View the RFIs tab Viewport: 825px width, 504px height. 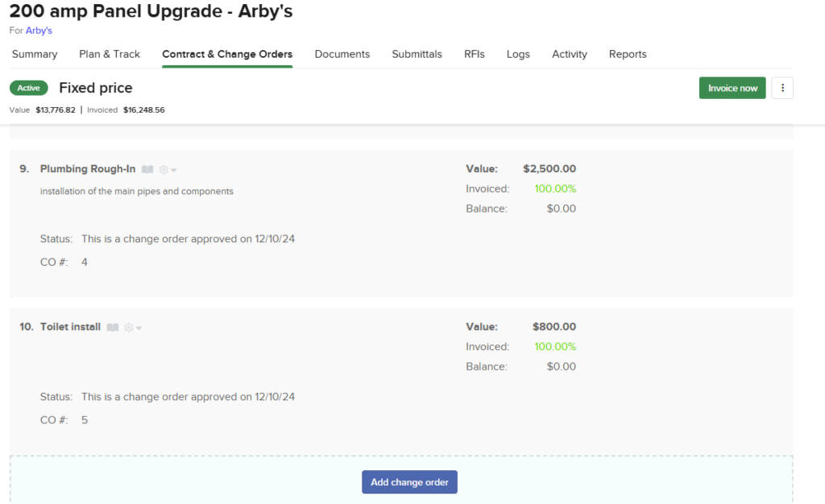(x=475, y=54)
